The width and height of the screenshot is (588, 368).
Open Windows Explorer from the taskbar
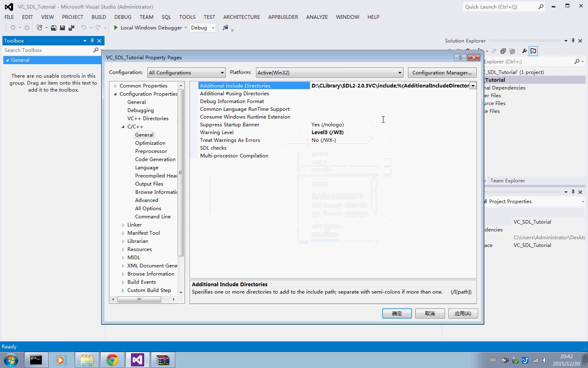(x=87, y=360)
